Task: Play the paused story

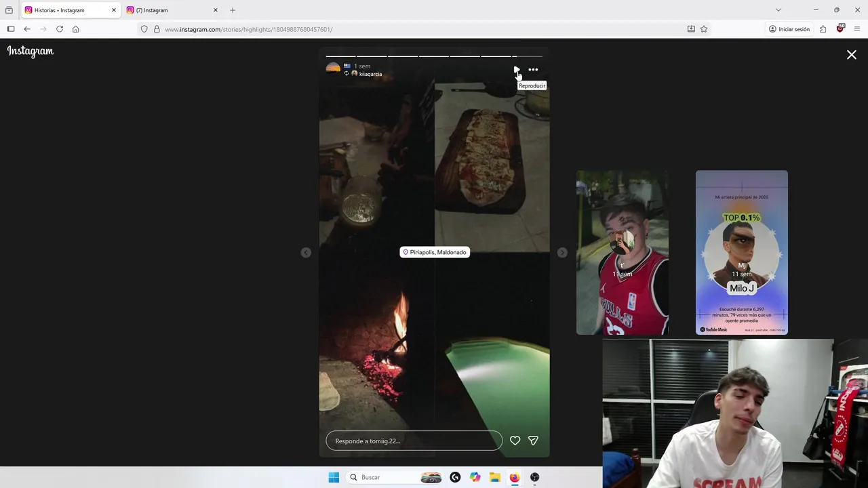Action: point(516,69)
